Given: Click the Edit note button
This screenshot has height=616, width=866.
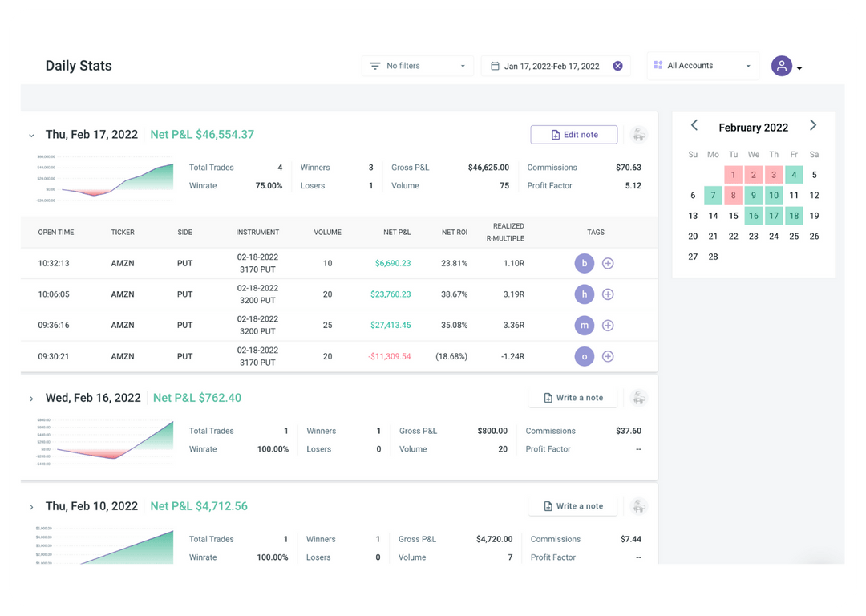Looking at the screenshot, I should tap(574, 134).
